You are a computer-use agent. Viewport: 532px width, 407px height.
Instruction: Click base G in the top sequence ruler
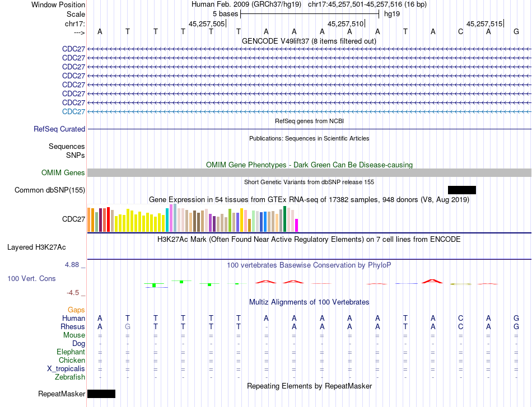click(x=516, y=31)
